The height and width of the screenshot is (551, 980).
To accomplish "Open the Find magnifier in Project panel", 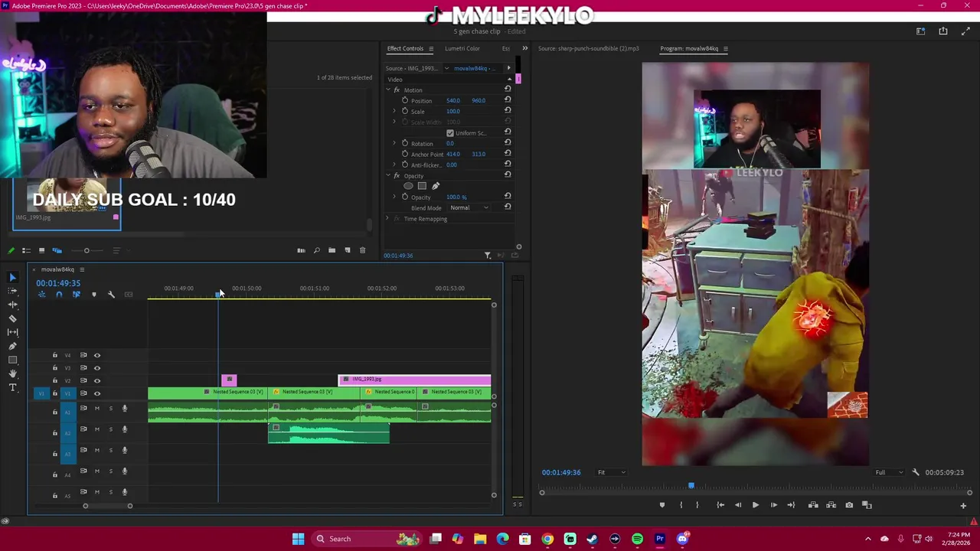I will tap(316, 250).
